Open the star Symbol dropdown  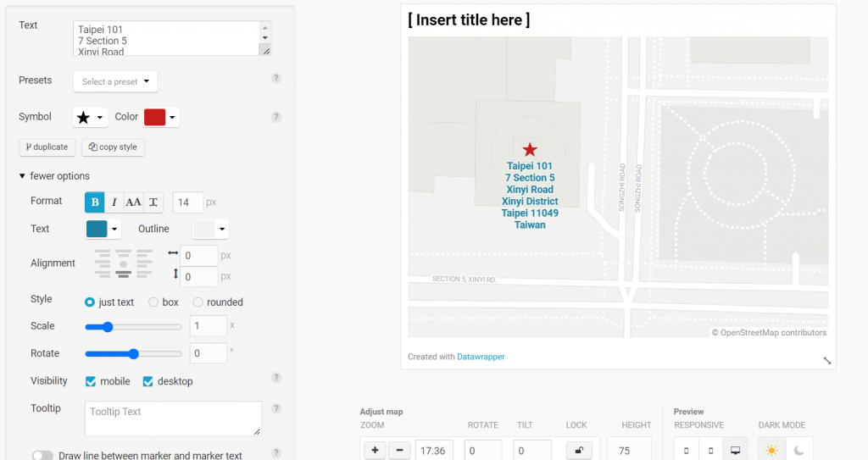tap(90, 118)
